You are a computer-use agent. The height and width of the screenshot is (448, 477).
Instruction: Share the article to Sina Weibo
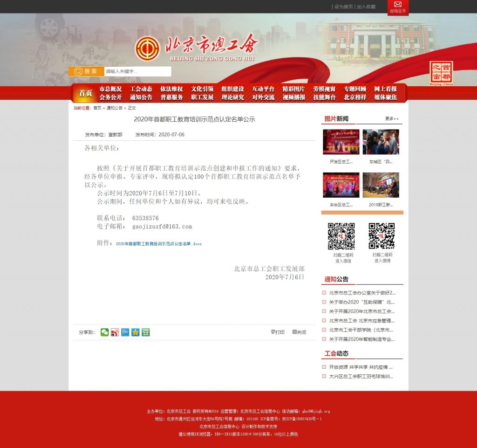click(115, 332)
